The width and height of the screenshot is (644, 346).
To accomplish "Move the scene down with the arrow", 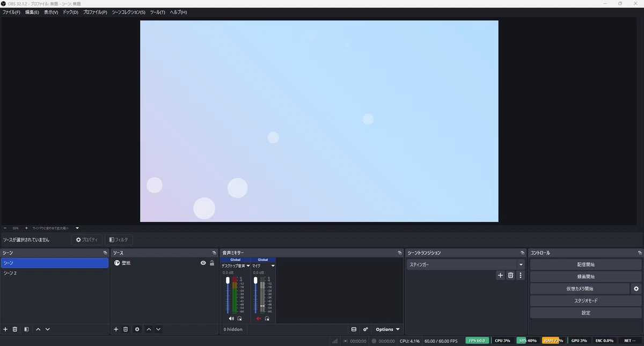I will [48, 329].
